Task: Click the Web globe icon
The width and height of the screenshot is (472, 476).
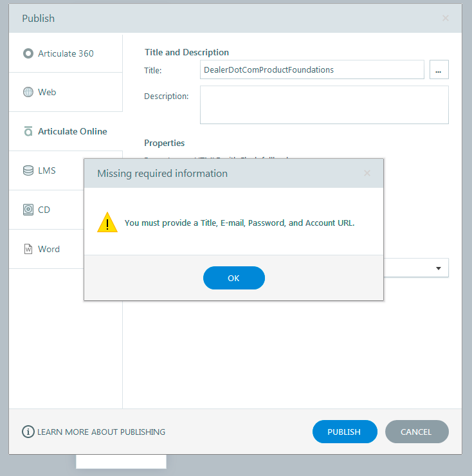Action: point(28,92)
